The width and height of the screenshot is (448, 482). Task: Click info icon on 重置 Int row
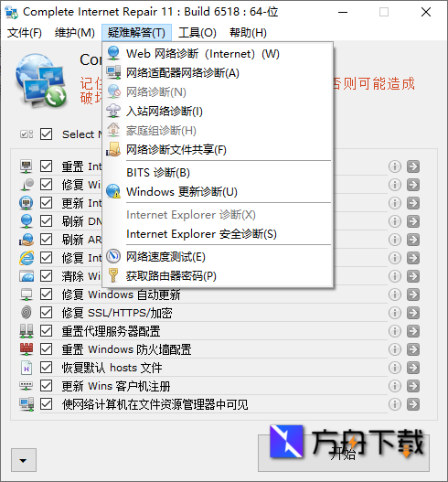tap(395, 166)
